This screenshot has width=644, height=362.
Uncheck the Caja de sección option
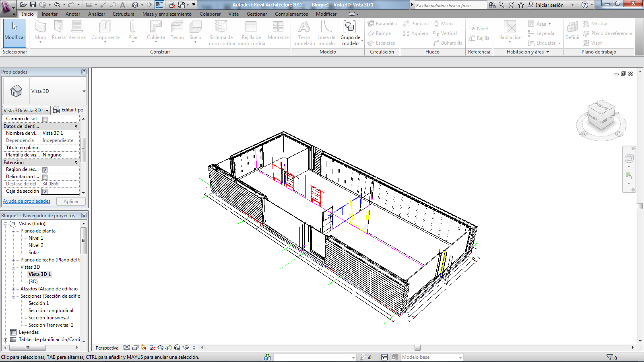pyautogui.click(x=44, y=191)
